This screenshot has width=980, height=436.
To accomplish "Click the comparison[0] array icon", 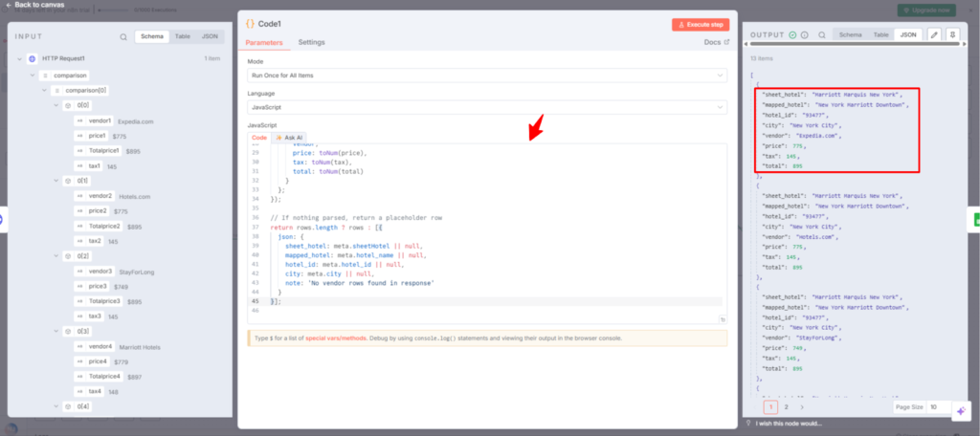I will click(x=56, y=91).
